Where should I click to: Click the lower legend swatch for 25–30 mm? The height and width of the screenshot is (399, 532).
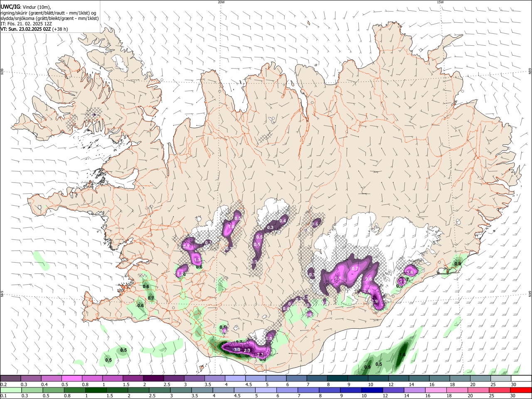click(500, 390)
